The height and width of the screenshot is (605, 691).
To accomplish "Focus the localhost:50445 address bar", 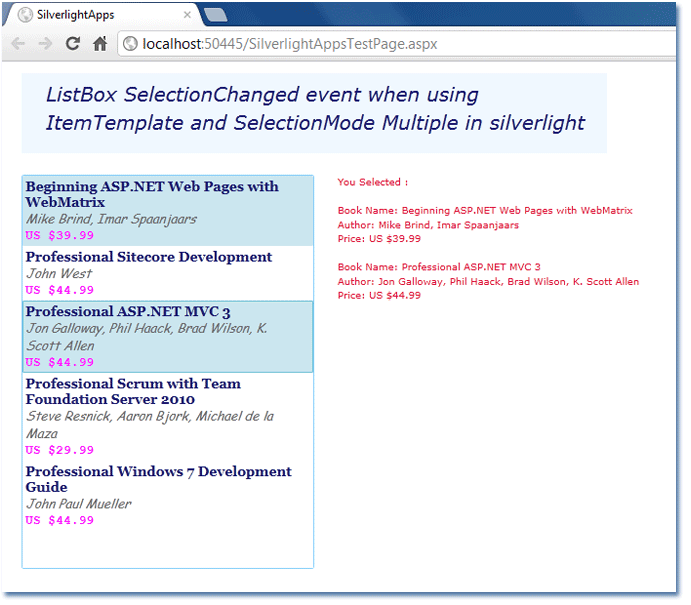I will coord(397,44).
